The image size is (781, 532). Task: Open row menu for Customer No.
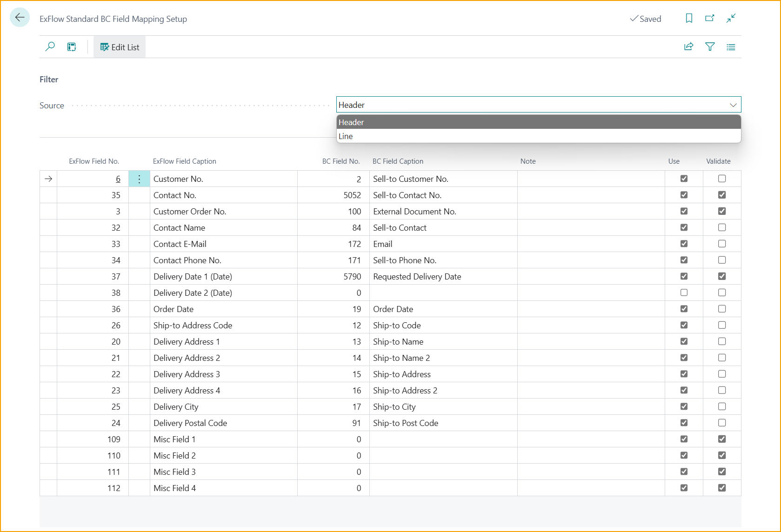139,179
